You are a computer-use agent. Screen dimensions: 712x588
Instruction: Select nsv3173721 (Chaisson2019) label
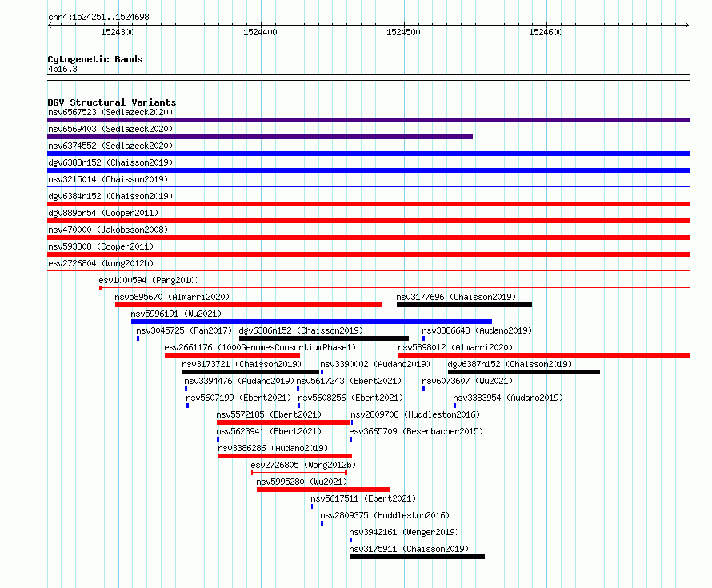242,364
